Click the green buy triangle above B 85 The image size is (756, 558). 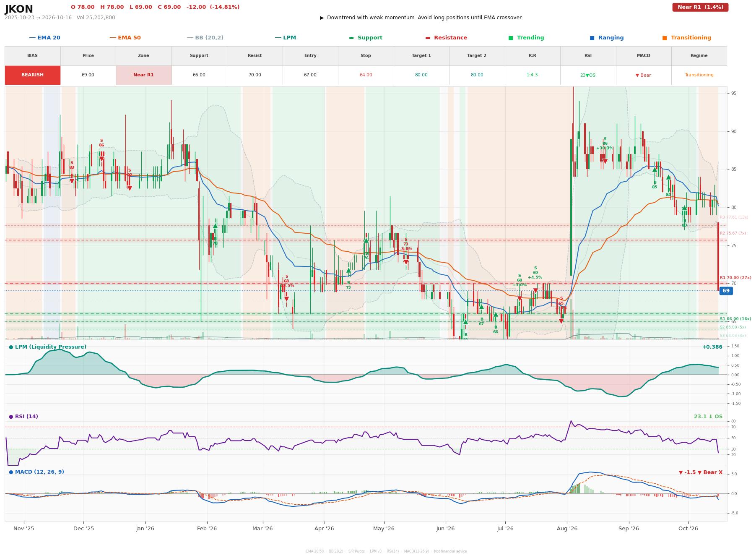(x=655, y=169)
